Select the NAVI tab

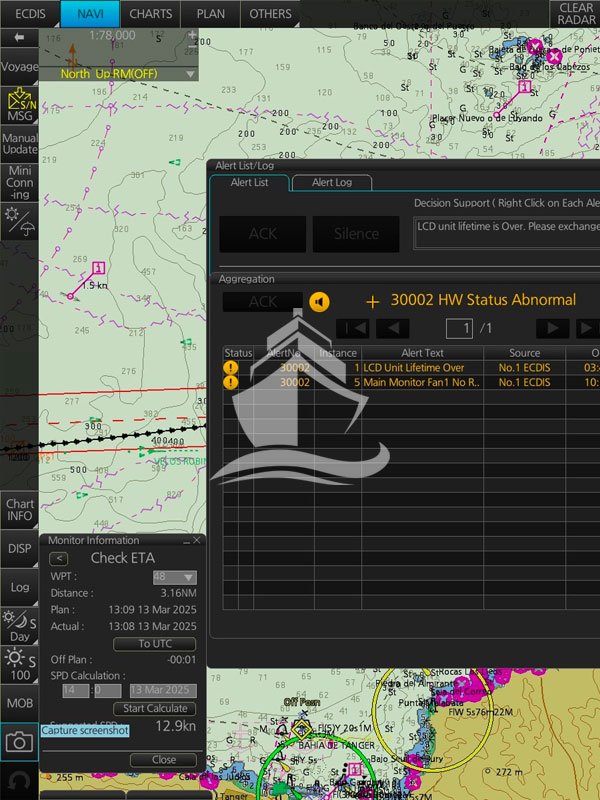coord(90,14)
